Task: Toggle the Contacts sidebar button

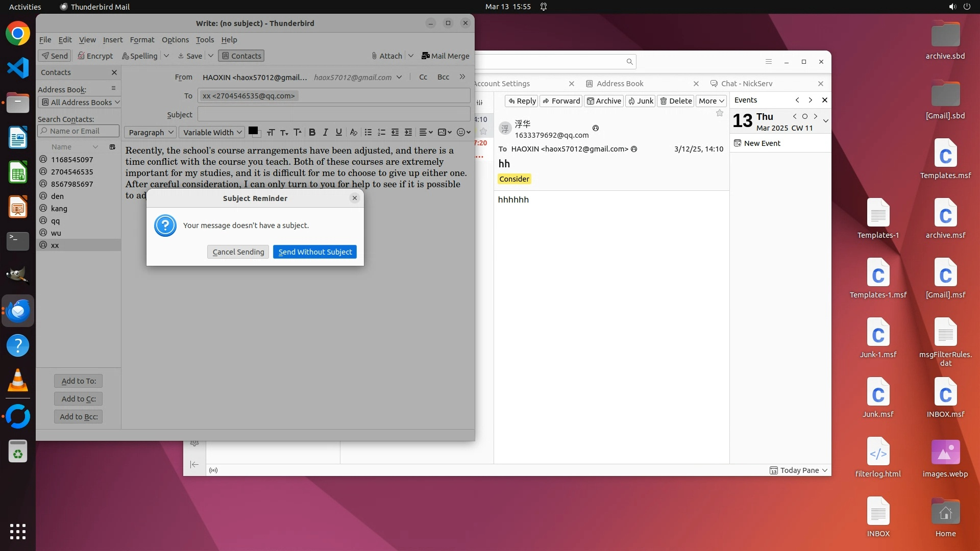Action: point(241,56)
